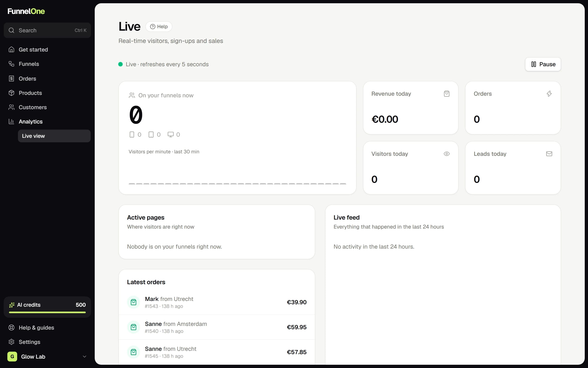Click the visitors per minute chart bars

[237, 184]
